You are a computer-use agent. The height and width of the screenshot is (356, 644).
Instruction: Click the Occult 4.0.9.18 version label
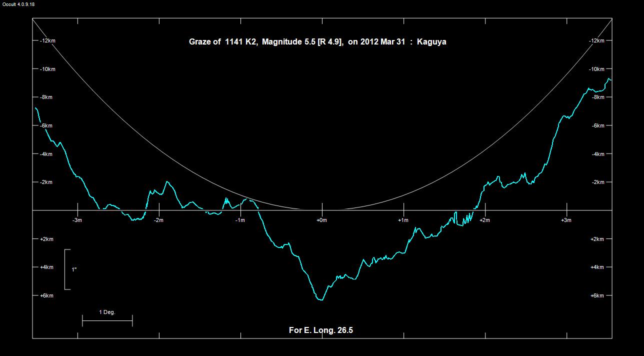17,4
